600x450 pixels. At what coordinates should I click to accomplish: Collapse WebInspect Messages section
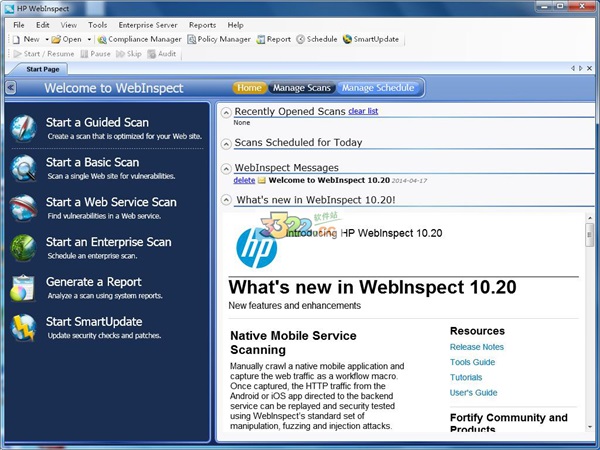[226, 169]
